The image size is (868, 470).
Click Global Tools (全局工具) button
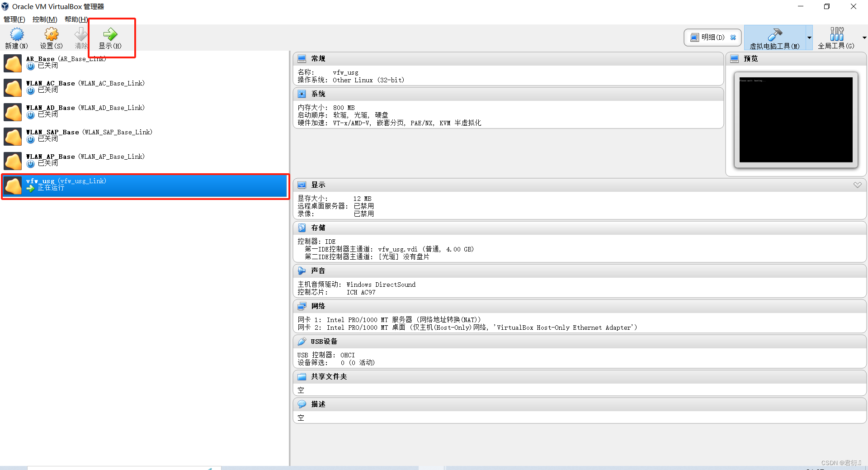pyautogui.click(x=836, y=38)
